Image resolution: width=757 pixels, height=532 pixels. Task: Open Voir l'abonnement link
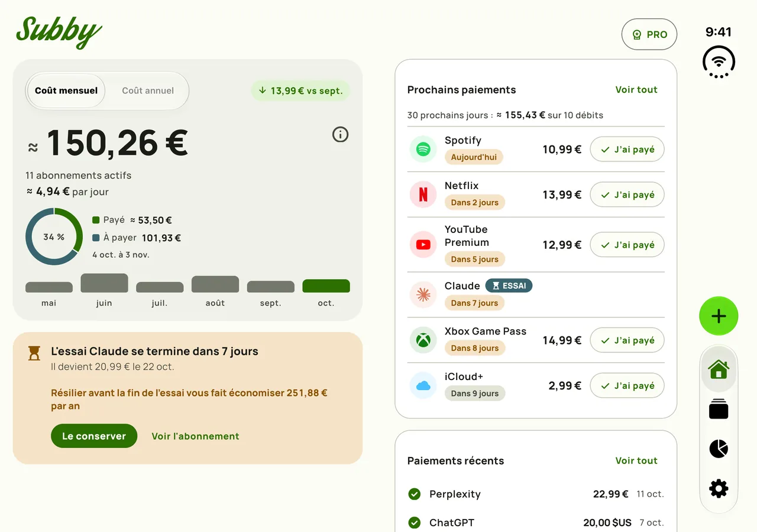click(x=195, y=436)
